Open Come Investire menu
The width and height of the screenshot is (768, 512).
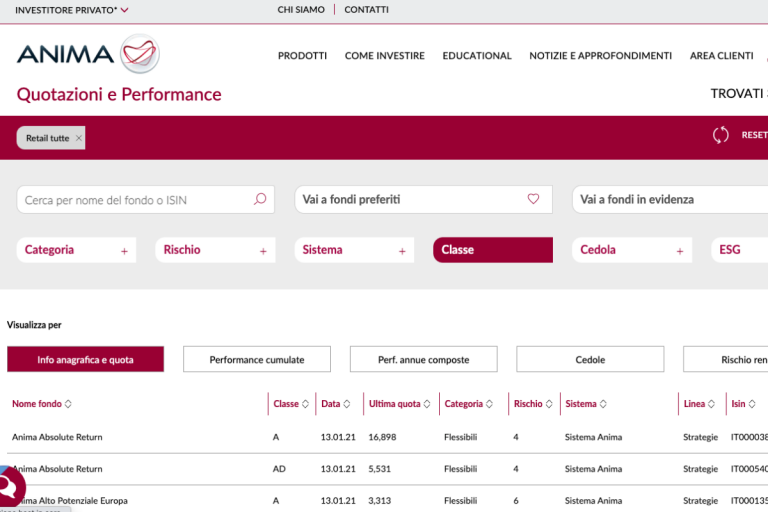coord(384,56)
